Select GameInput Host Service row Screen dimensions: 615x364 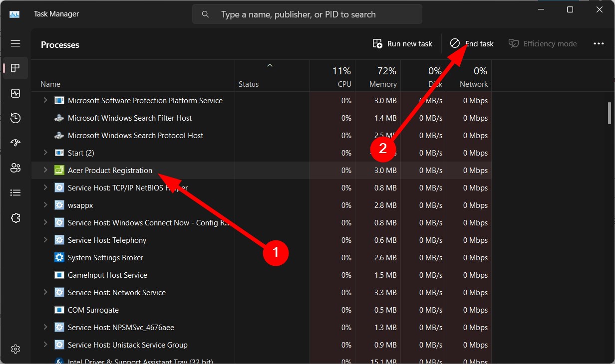[x=261, y=275]
